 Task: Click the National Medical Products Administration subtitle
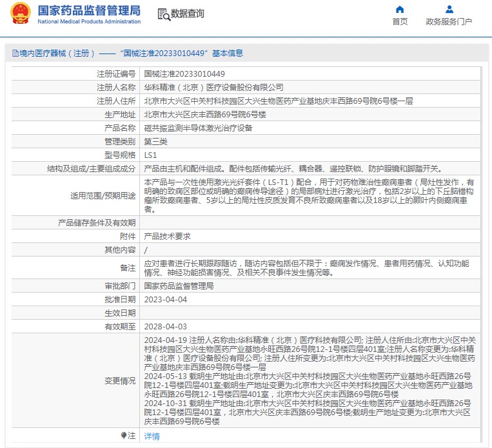point(88,22)
